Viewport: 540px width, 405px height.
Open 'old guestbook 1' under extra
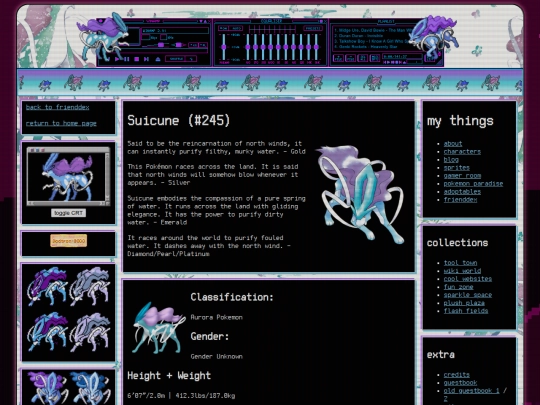(471, 391)
